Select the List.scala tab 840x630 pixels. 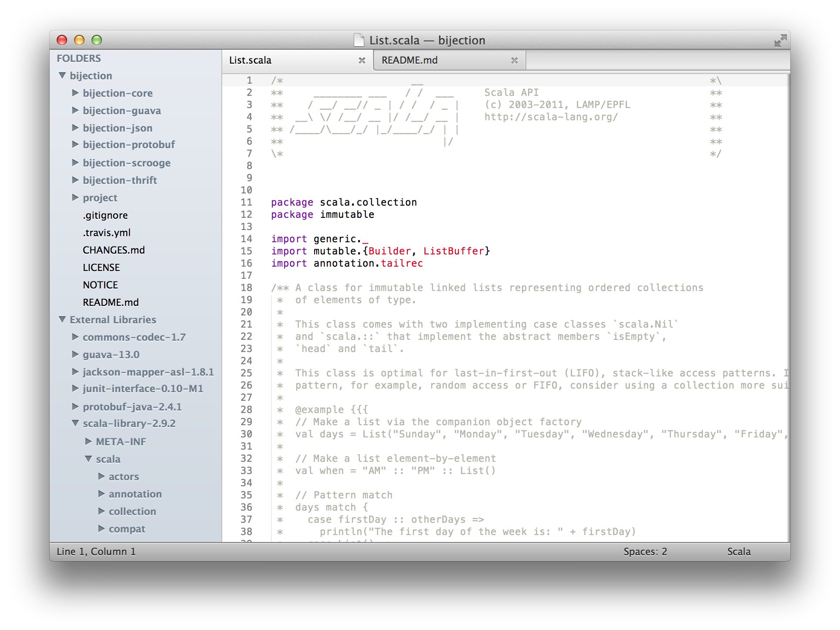click(251, 61)
